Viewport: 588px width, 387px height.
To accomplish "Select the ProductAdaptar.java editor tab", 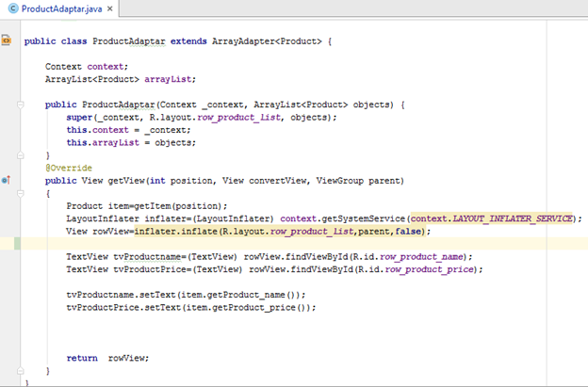I will (x=60, y=8).
